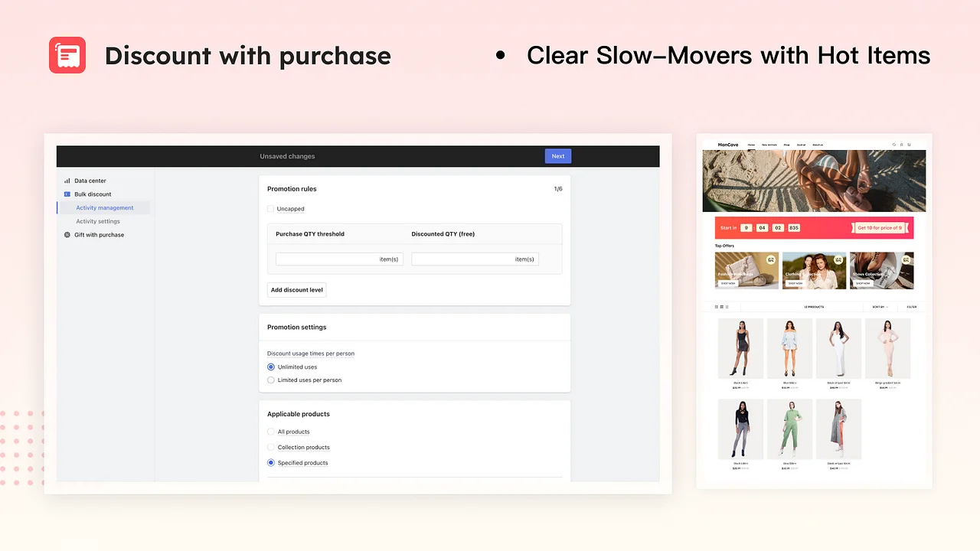Click Add discount level button

(297, 290)
